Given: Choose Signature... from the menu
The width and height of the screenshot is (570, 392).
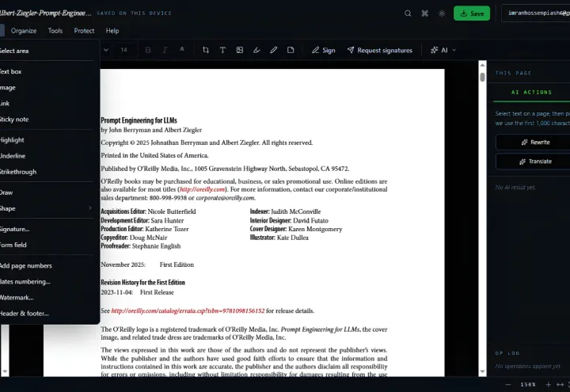Looking at the screenshot, I should coord(48,229).
